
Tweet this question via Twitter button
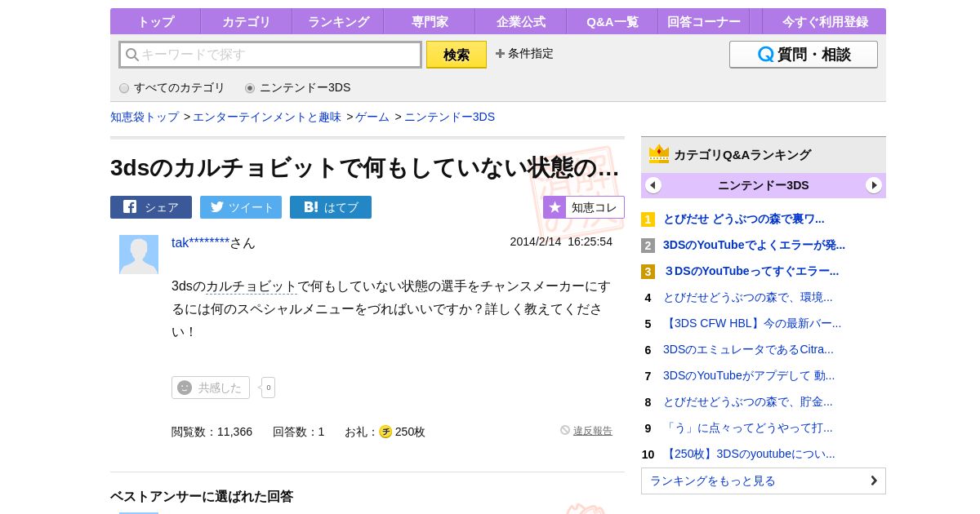click(241, 207)
